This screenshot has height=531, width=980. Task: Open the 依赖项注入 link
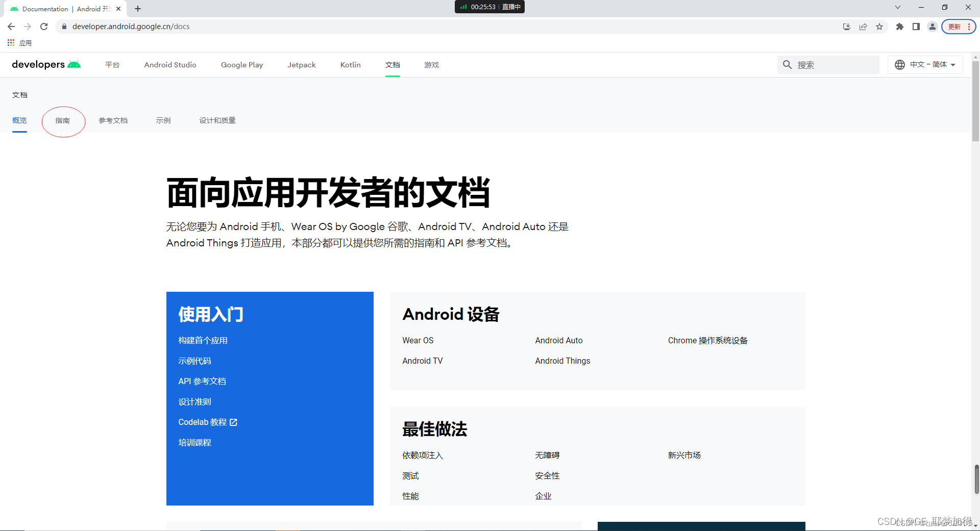coord(423,455)
